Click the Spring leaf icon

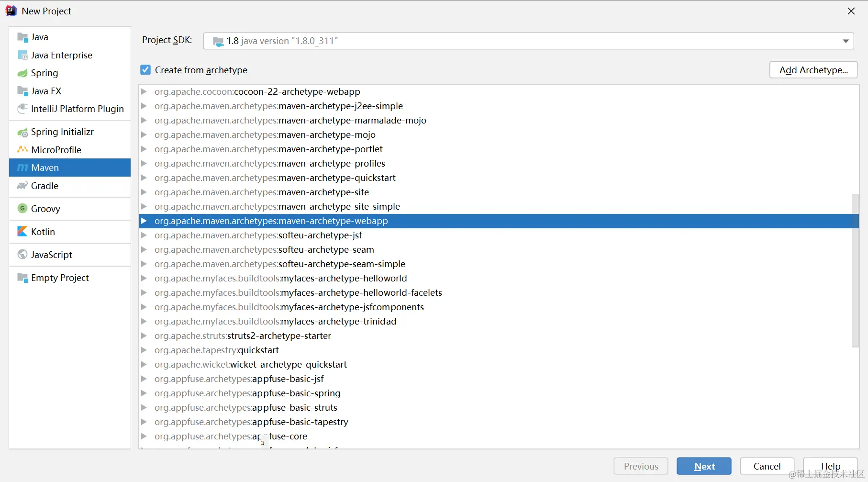pyautogui.click(x=22, y=73)
